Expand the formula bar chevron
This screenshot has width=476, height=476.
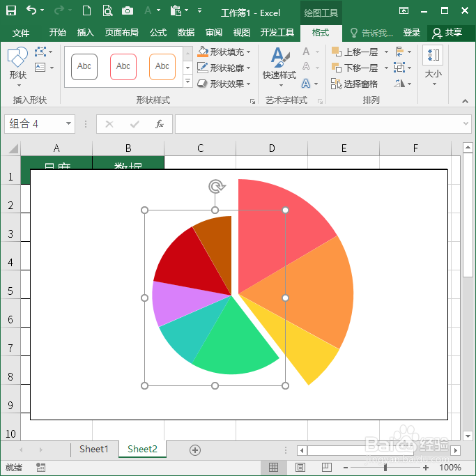pyautogui.click(x=466, y=123)
